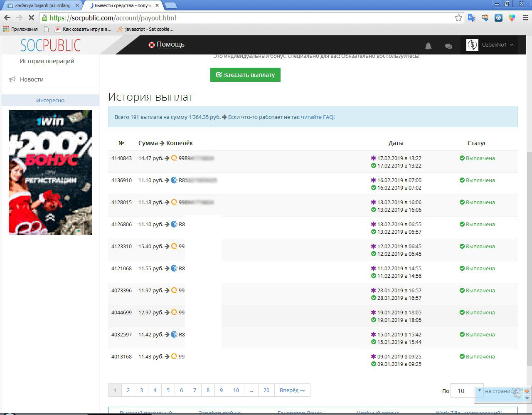Click the Вперёд next page button

(292, 390)
